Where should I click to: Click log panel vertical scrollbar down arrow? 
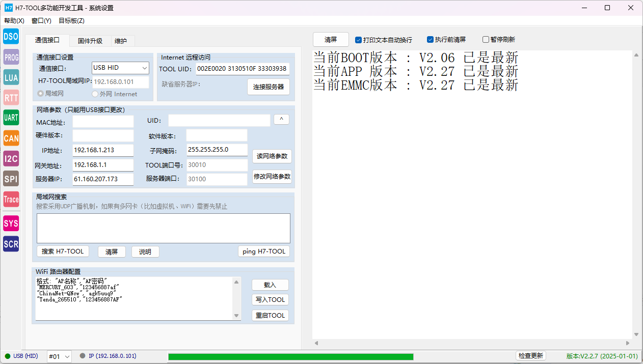pos(636,334)
